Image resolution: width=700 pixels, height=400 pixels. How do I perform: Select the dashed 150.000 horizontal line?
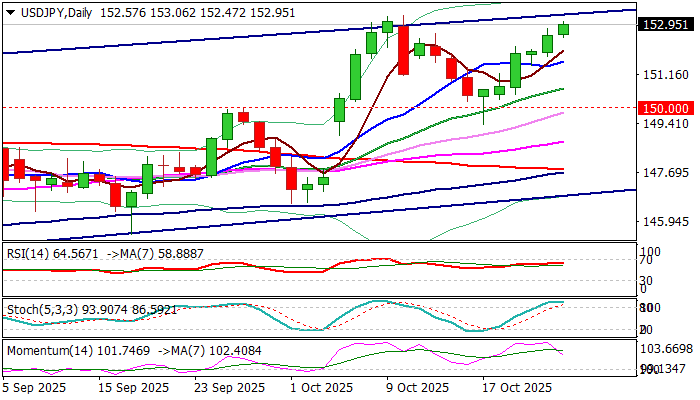[x=300, y=107]
